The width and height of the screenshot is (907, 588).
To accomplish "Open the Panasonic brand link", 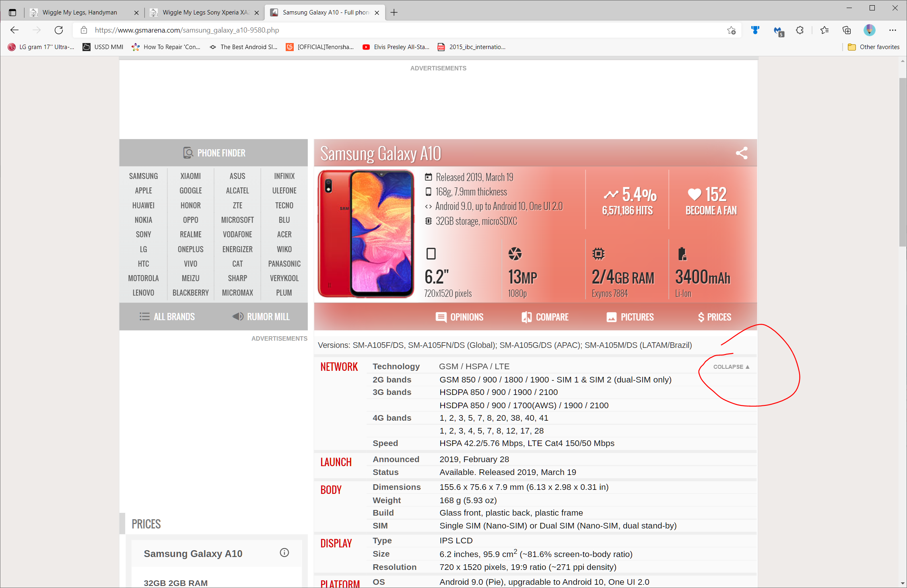I will pyautogui.click(x=284, y=264).
